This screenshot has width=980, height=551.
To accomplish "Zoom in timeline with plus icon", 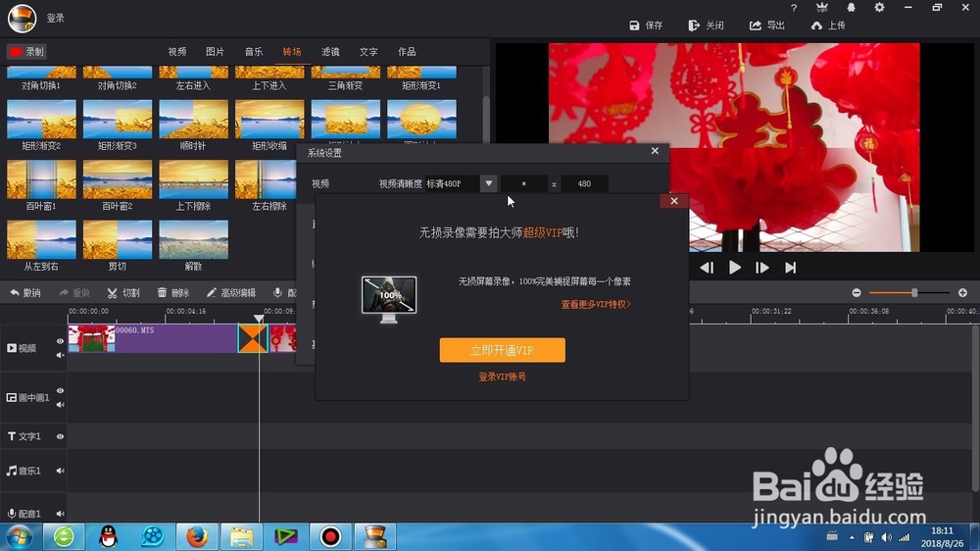I will click(962, 293).
